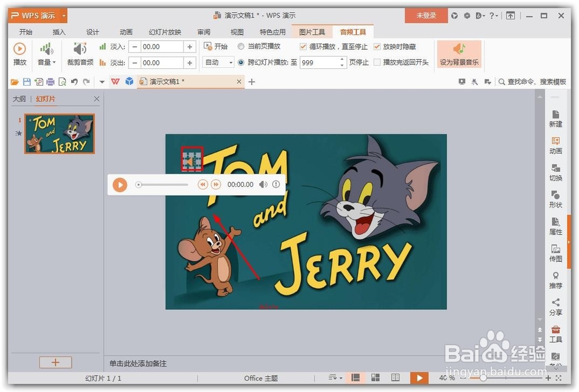
Task: Click the print preview icon
Action: pyautogui.click(x=63, y=82)
